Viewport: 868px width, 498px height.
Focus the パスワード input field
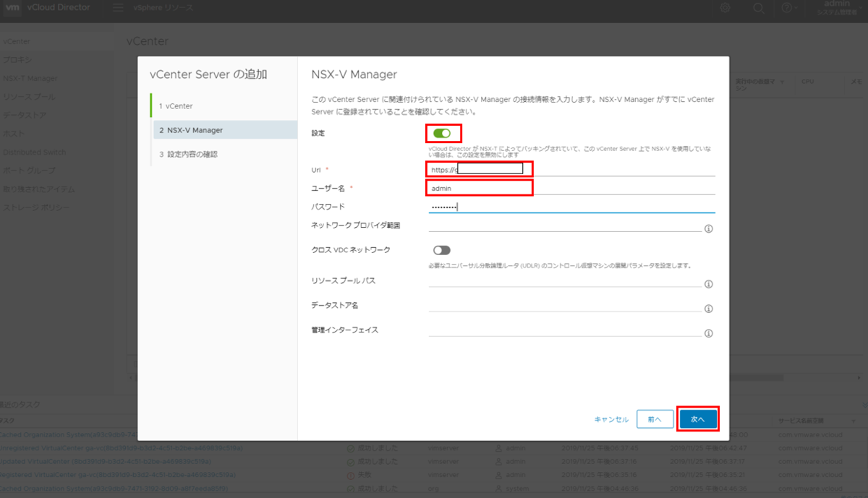[571, 207]
